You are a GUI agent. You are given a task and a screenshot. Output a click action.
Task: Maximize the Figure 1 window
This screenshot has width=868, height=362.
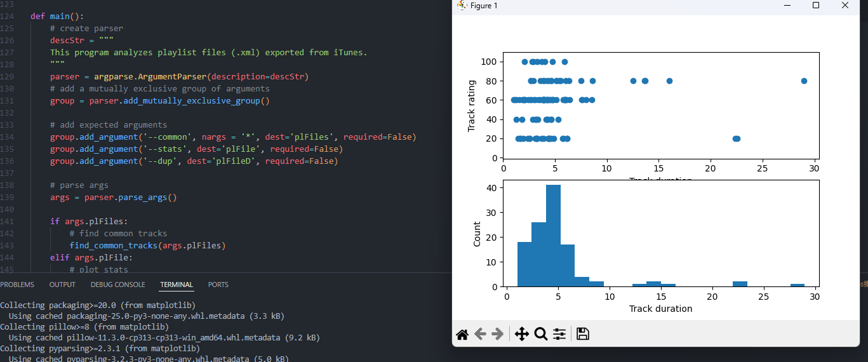pyautogui.click(x=816, y=6)
